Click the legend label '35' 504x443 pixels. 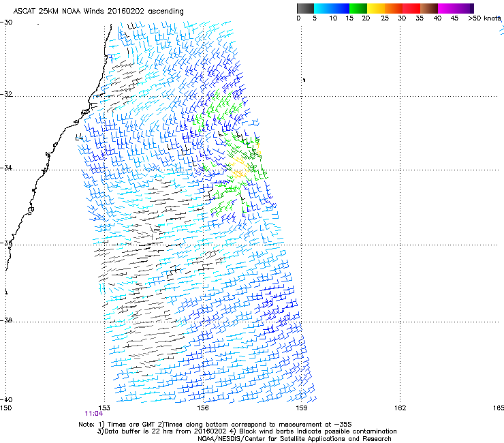pos(420,18)
